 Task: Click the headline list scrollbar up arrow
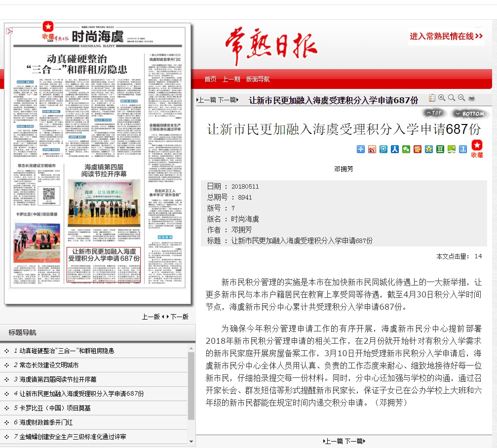[191, 348]
